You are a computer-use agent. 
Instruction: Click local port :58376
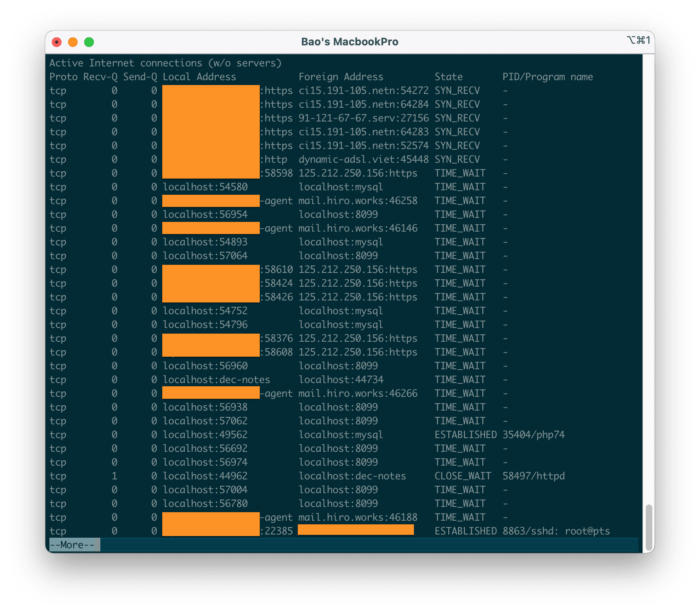pyautogui.click(x=276, y=338)
